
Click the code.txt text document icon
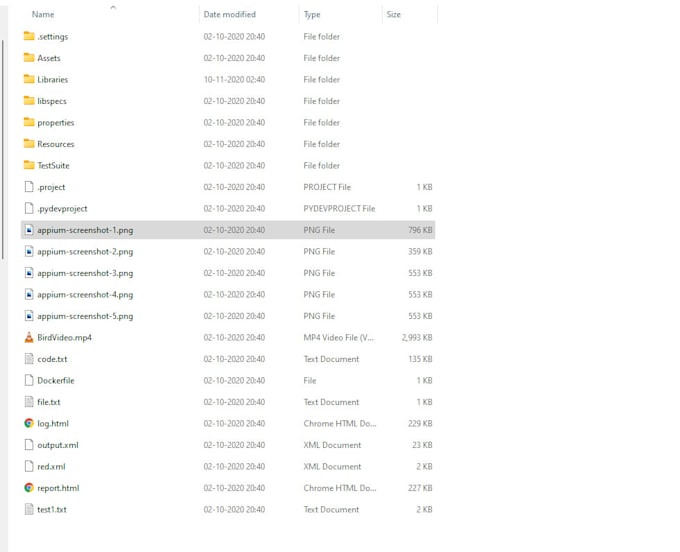pos(29,359)
